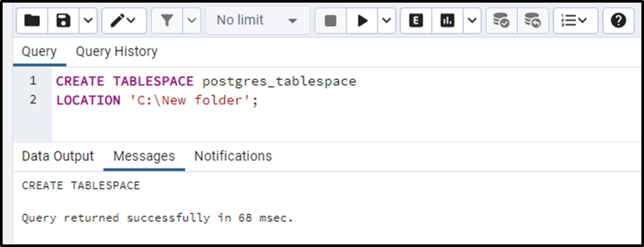Open the Notifications tab
The width and height of the screenshot is (644, 247).
click(233, 156)
